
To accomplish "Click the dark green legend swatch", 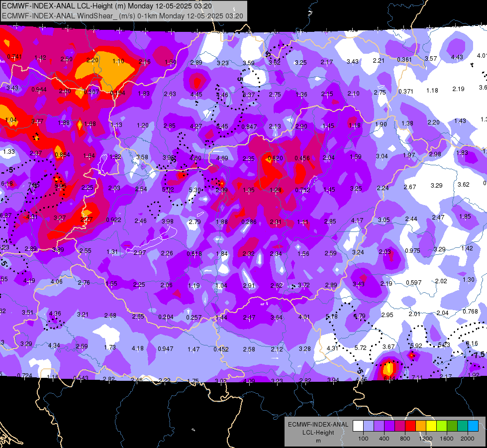I will click(x=452, y=426).
